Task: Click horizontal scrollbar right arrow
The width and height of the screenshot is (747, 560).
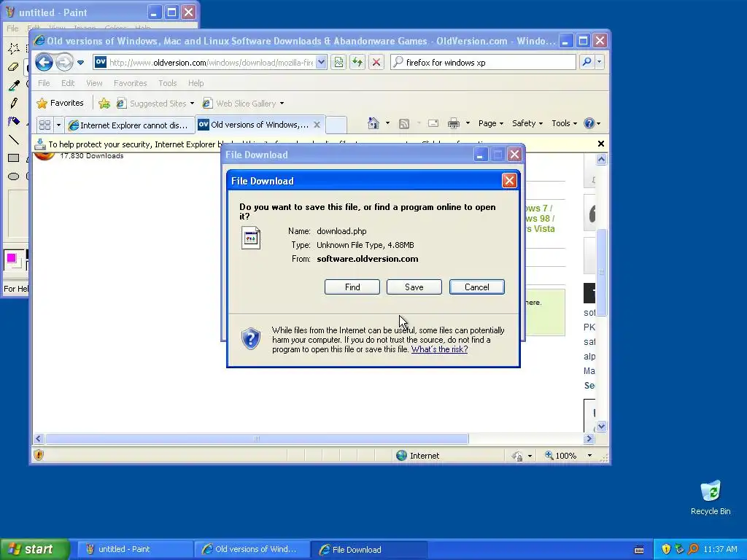Action: (x=589, y=438)
